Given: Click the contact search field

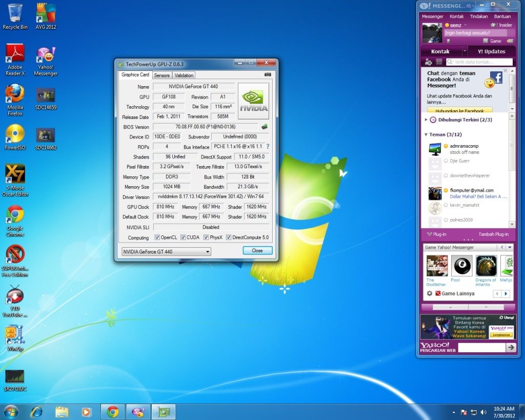Looking at the screenshot, I should (479, 62).
